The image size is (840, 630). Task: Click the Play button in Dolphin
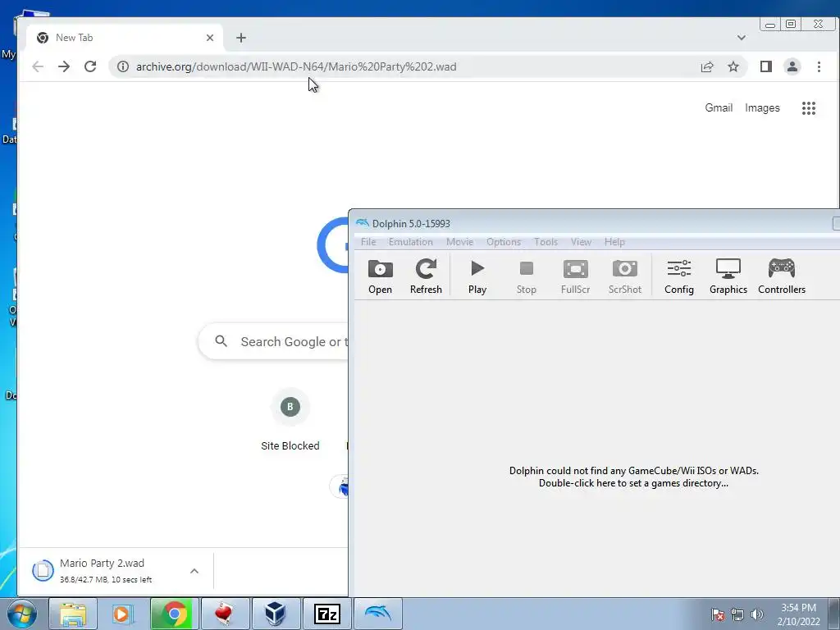pos(477,276)
